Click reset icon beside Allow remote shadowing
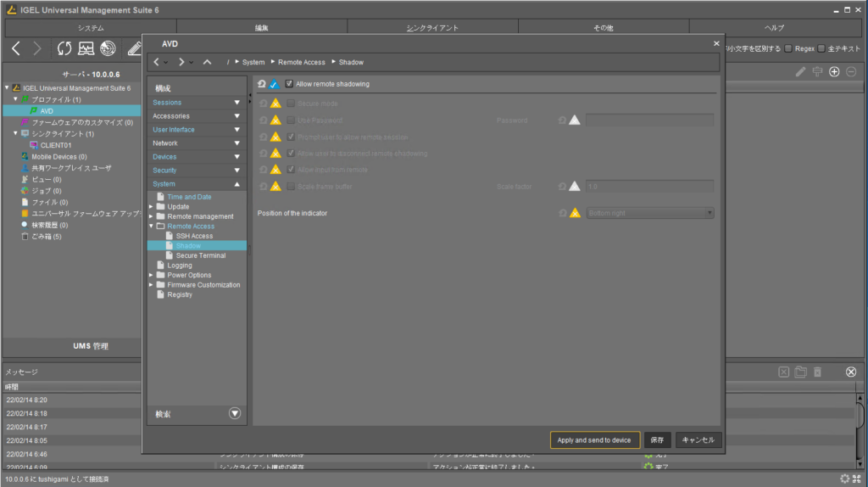This screenshot has width=868, height=487. [x=262, y=84]
